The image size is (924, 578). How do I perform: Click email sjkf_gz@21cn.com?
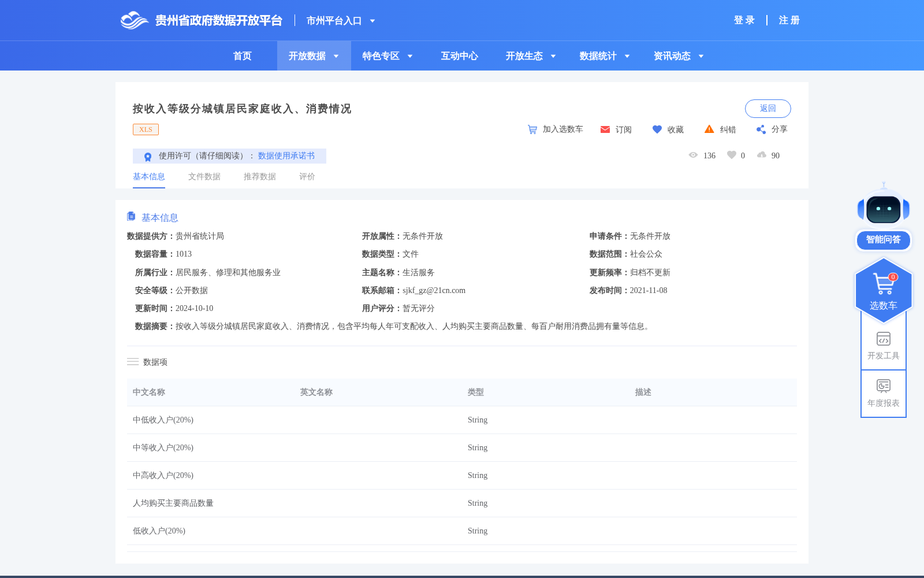434,291
